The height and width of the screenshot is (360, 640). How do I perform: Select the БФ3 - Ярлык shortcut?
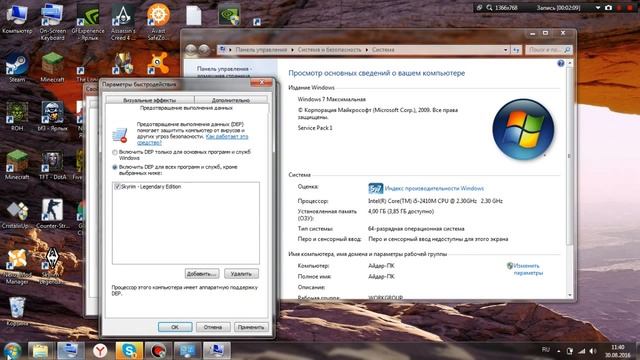coord(52,116)
